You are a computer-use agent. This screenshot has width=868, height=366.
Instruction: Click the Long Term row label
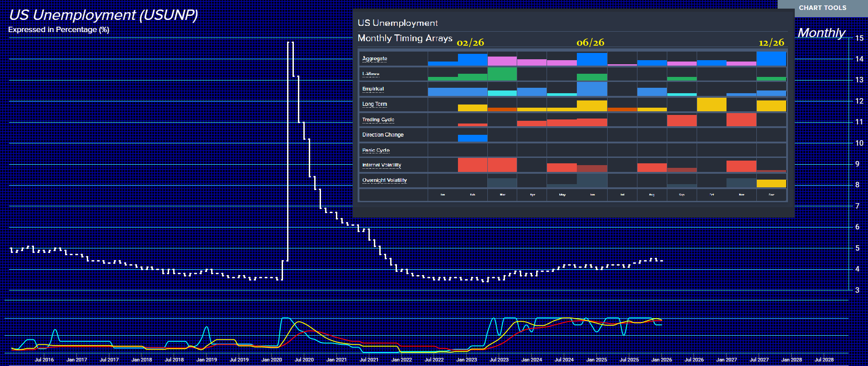[374, 104]
